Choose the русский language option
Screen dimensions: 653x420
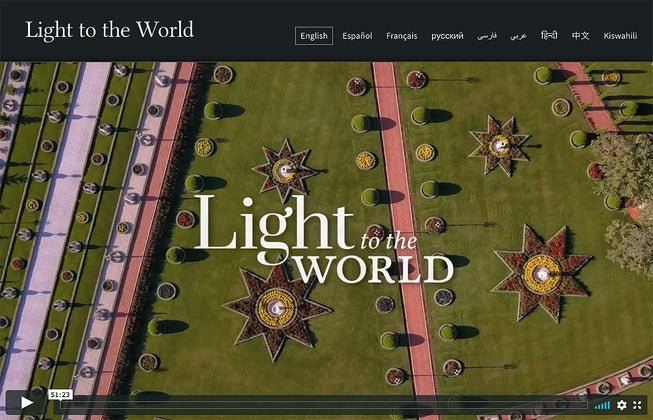[x=447, y=36]
